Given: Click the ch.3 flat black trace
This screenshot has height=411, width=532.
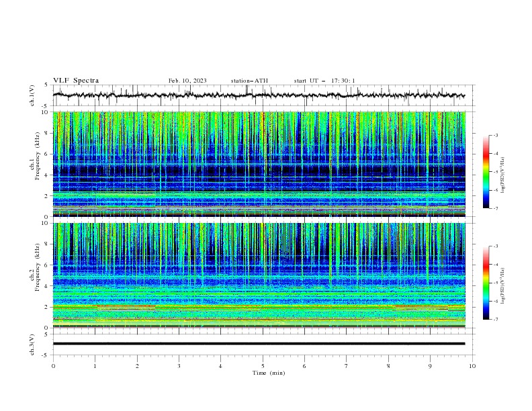Looking at the screenshot, I should click(x=259, y=344).
